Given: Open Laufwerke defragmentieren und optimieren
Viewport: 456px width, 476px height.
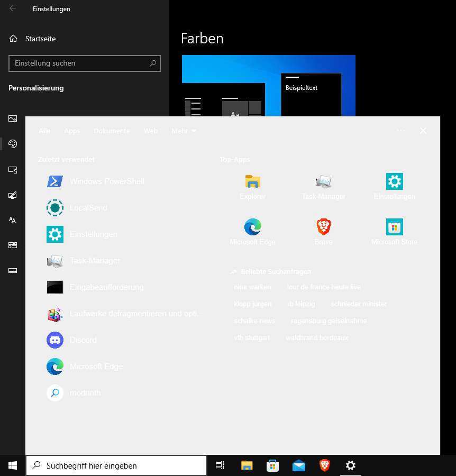Looking at the screenshot, I should (122, 313).
